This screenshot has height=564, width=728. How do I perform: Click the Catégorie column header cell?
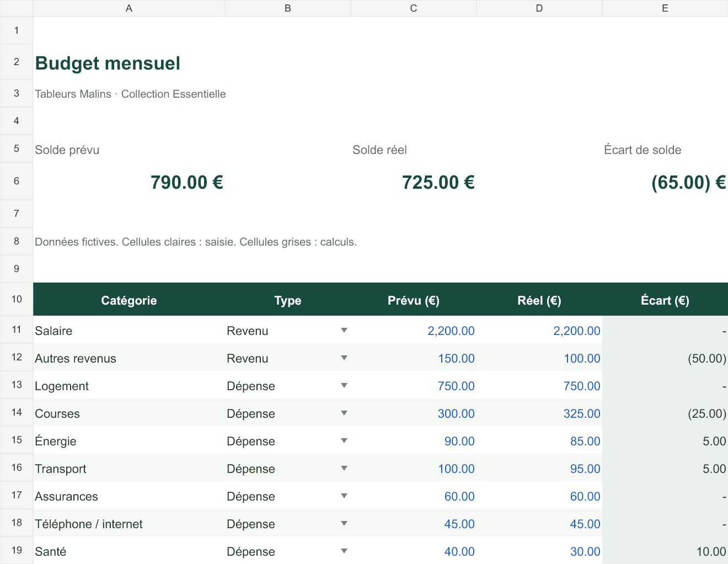(x=129, y=300)
